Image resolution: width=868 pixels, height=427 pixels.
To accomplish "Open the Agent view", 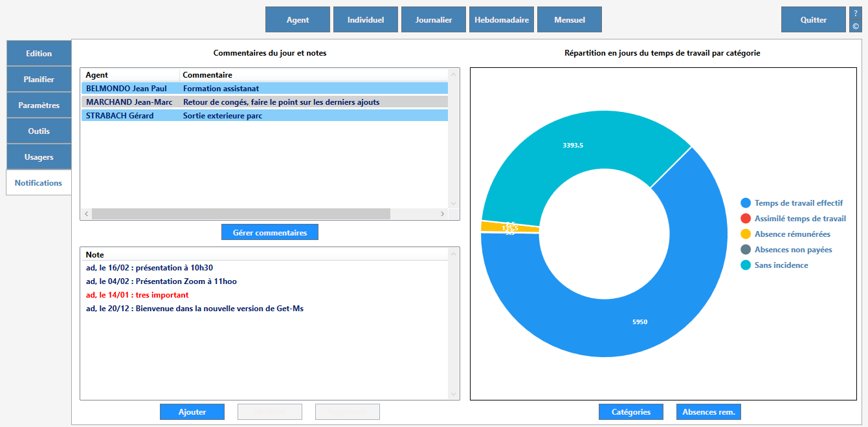I will pyautogui.click(x=298, y=19).
